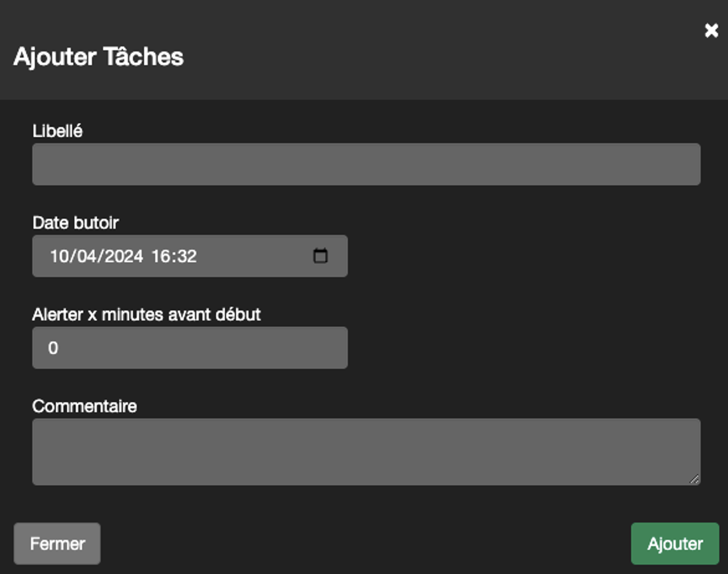The image size is (728, 574).
Task: Open the calendar picker icon in Date butoir
Action: [x=321, y=256]
